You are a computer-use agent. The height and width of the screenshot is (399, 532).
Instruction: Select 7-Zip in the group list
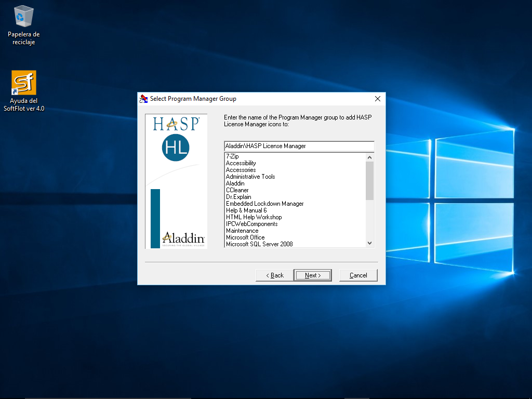(x=232, y=156)
